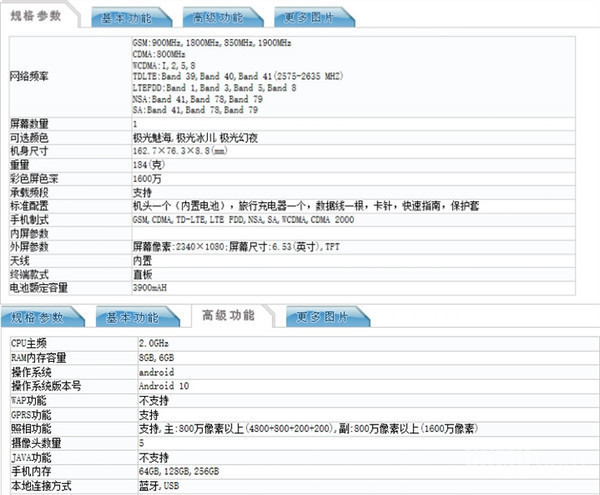Select the NSA:Band 41 line
The width and height of the screenshot is (600, 495).
198,99
